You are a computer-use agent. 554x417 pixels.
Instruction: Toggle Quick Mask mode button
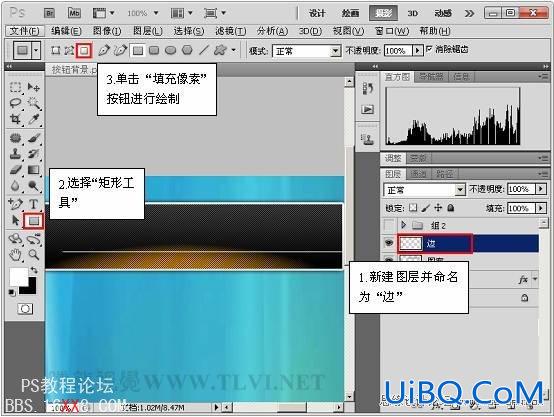click(25, 309)
